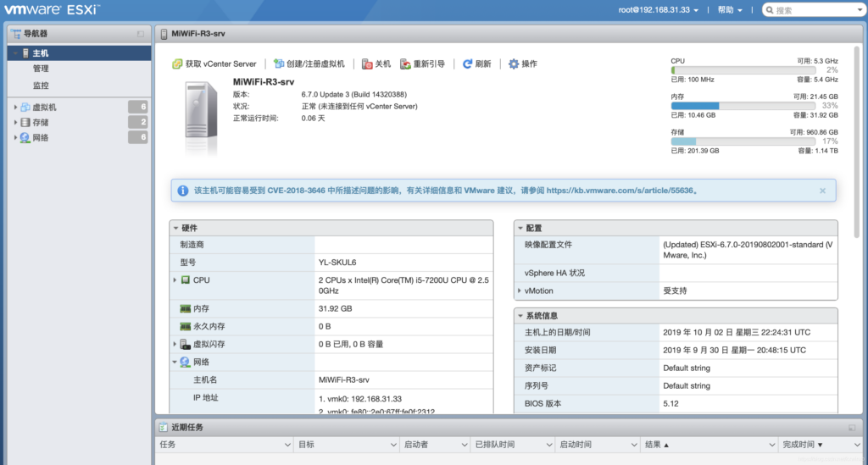868x465 pixels.
Task: Select 管理 under host in navigator
Action: (x=41, y=69)
